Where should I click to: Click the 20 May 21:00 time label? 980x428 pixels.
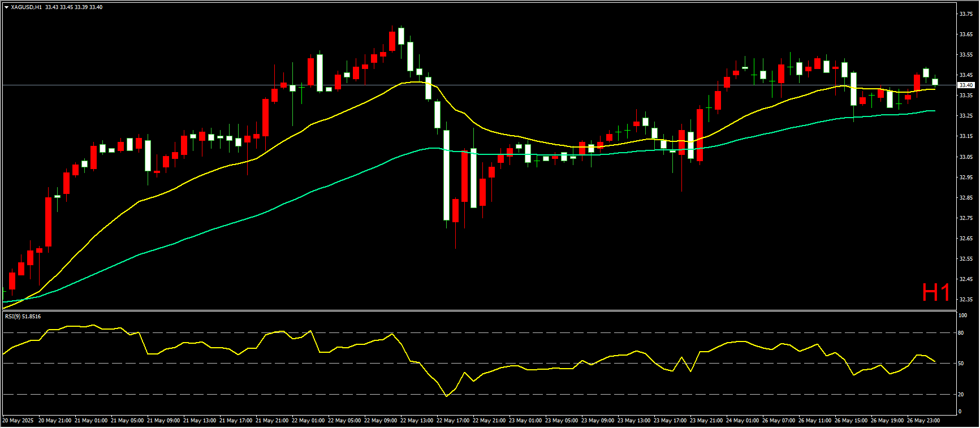click(x=55, y=421)
